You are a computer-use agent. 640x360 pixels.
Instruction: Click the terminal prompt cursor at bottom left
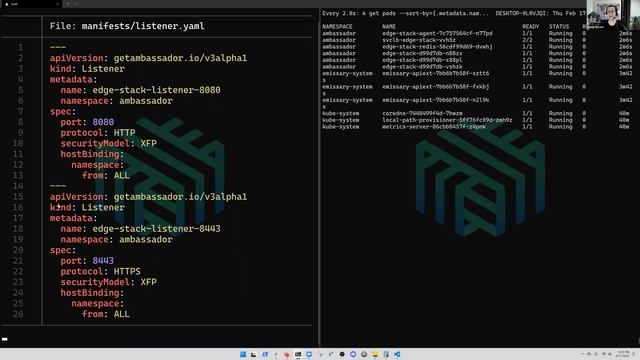coord(4,339)
